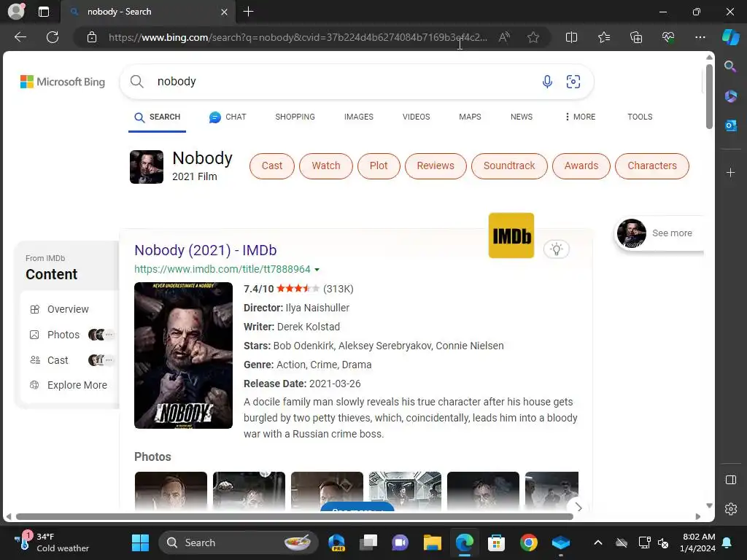Search using an image icon
The width and height of the screenshot is (747, 560).
pyautogui.click(x=573, y=82)
